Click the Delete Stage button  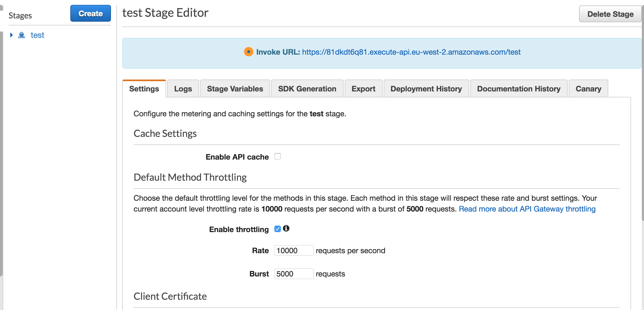(x=610, y=14)
